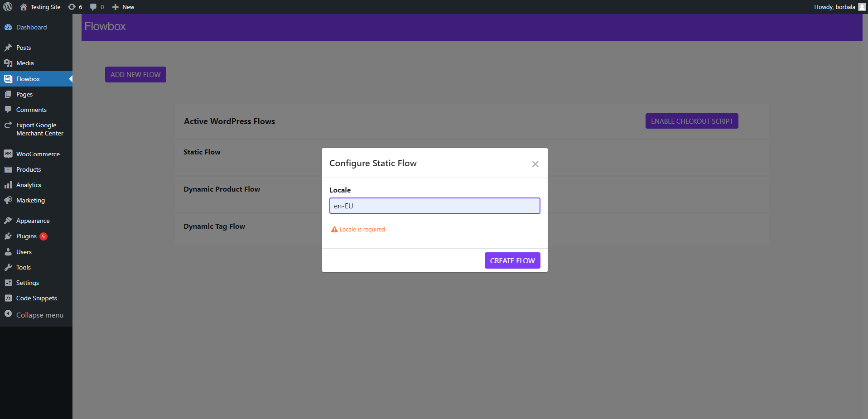Click the Tools wrench icon
The image size is (868, 419).
[8, 267]
